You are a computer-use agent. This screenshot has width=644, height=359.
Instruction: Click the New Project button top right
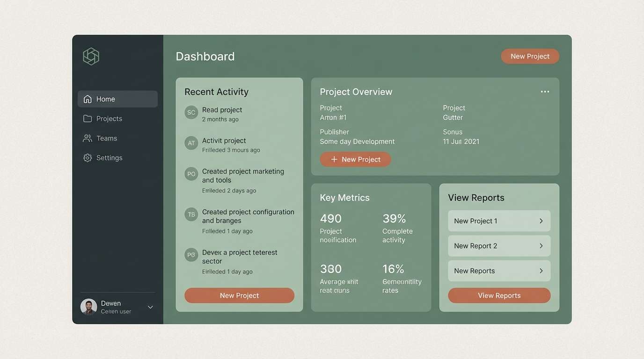530,56
